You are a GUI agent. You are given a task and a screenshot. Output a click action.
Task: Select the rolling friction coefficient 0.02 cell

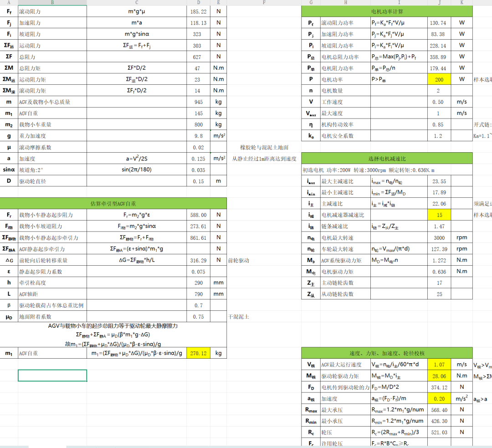198,147
